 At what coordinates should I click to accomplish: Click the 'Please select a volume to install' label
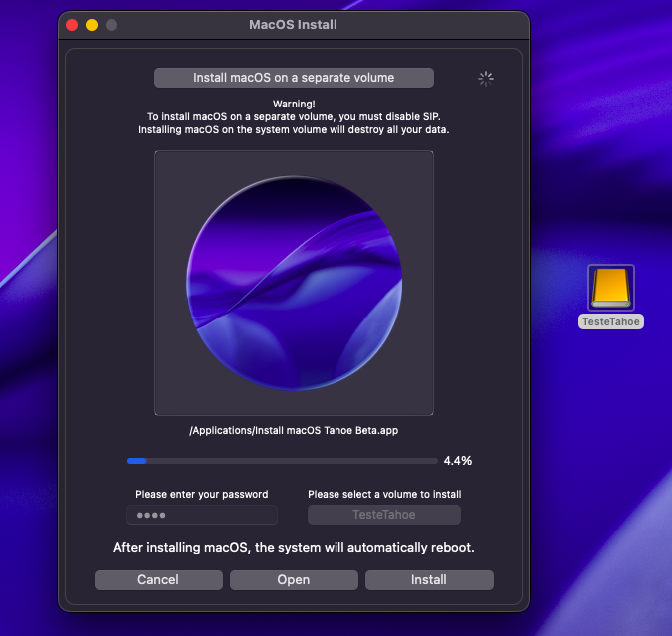point(384,494)
